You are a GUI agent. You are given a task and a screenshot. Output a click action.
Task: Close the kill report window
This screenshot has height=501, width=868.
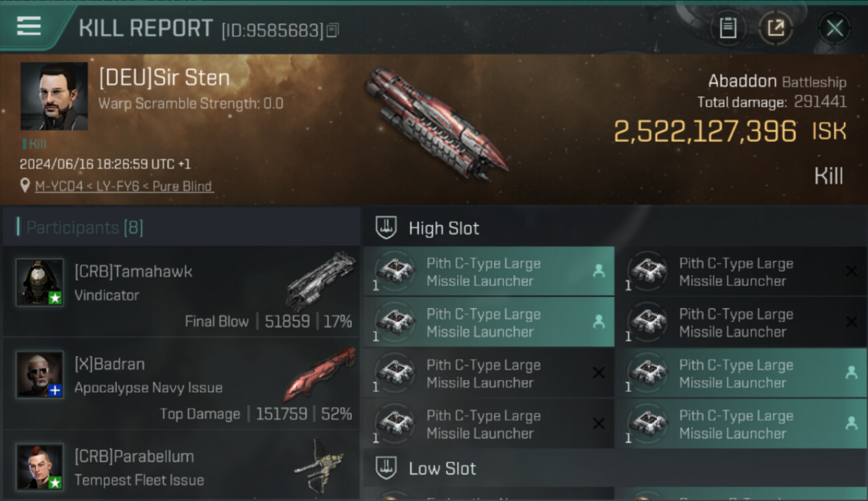834,28
